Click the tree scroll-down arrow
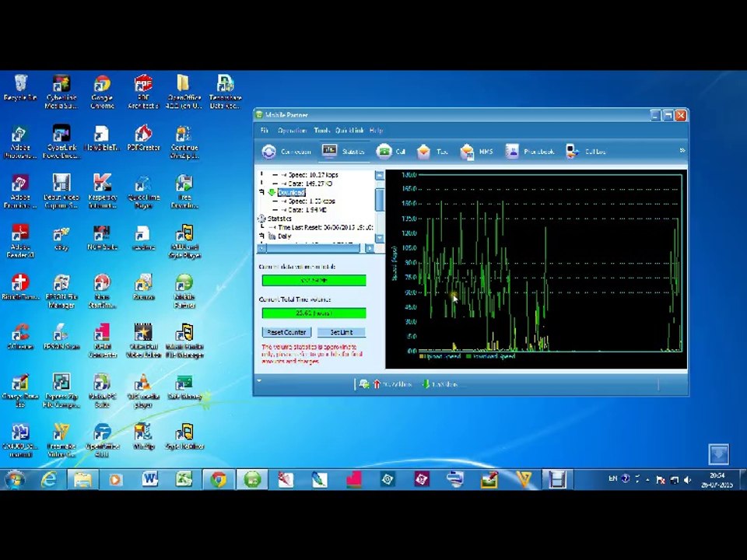 tap(380, 238)
